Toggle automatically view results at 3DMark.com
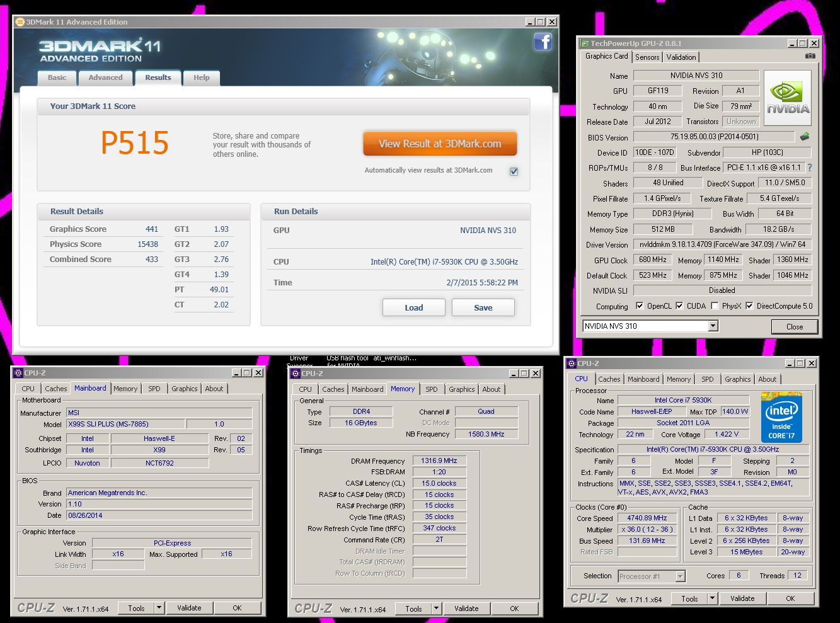The width and height of the screenshot is (840, 623). pos(514,171)
